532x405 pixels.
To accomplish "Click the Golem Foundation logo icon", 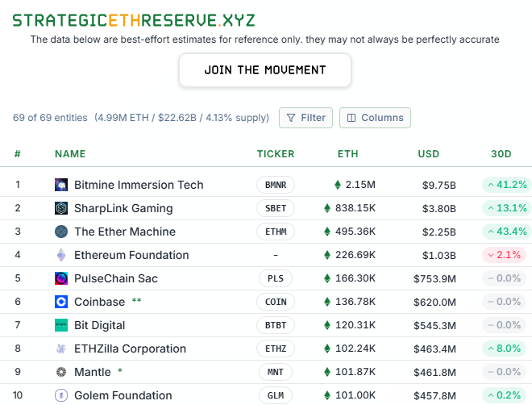I will 61,395.
